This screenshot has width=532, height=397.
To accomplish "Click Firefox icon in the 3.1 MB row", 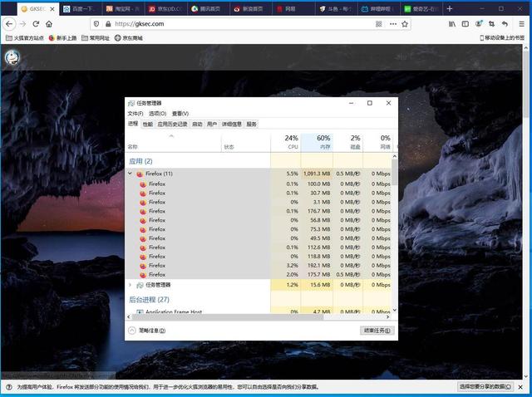I will point(143,203).
